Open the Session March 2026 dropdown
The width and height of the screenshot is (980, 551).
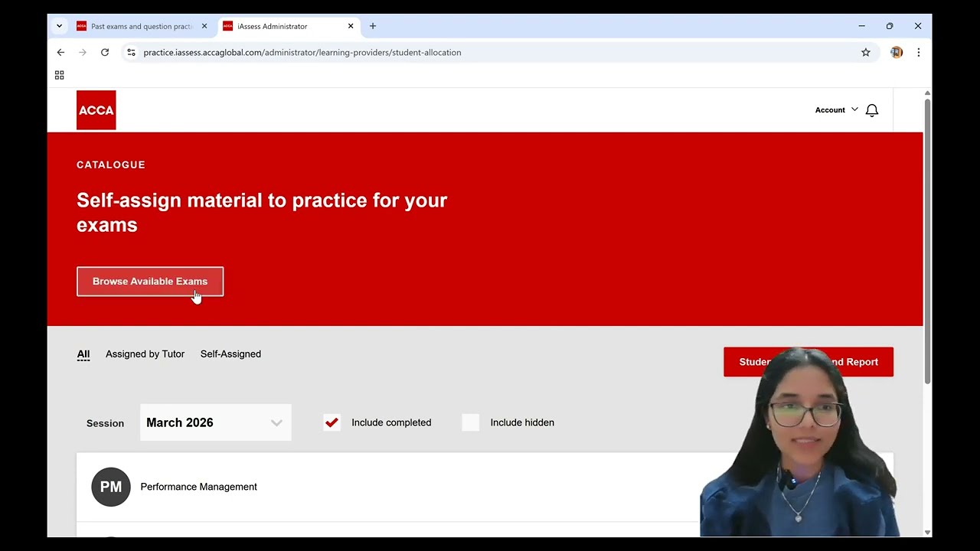[215, 422]
